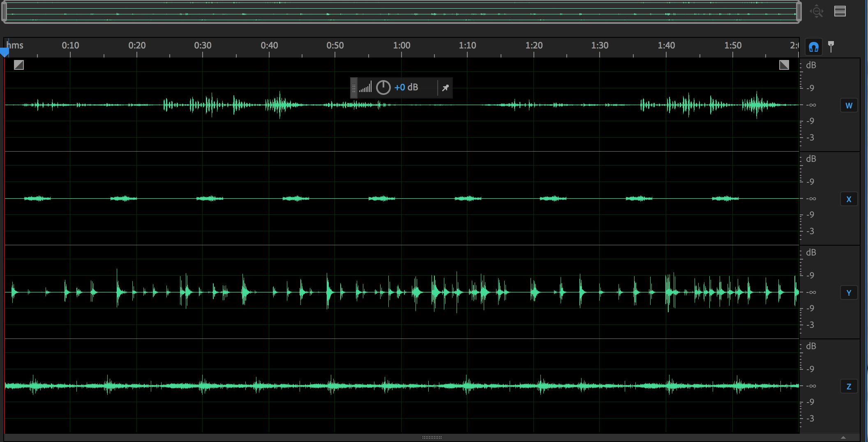Disable the X channel
The image size is (868, 442).
849,199
